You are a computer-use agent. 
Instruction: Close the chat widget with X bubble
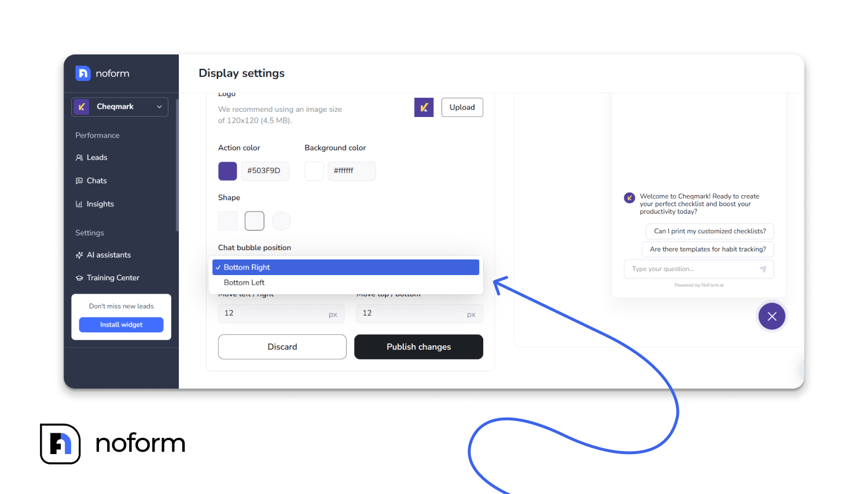tap(771, 316)
